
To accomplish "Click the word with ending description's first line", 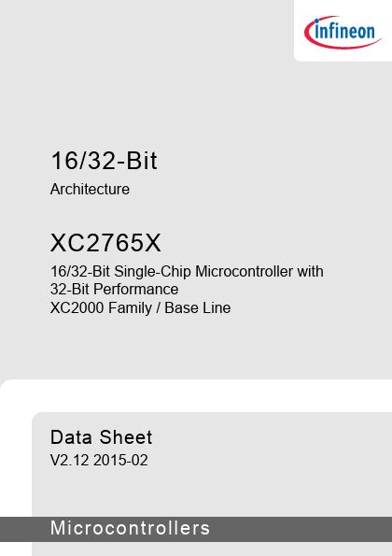I will pyautogui.click(x=310, y=272).
